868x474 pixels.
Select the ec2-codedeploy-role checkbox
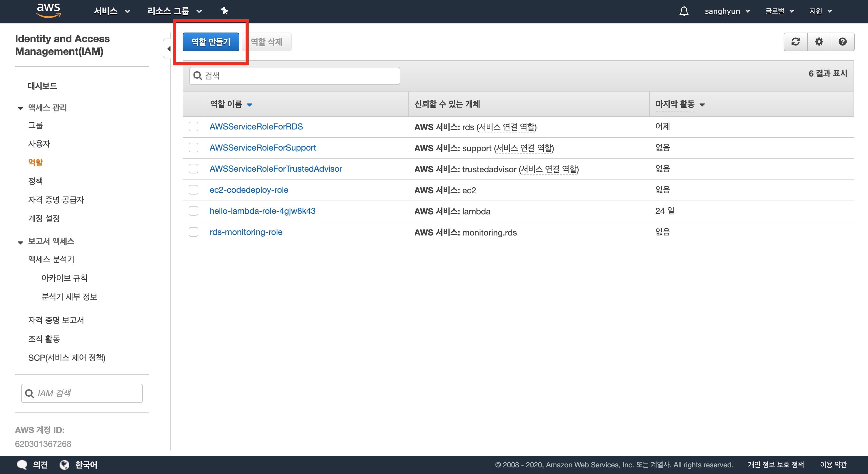point(193,190)
